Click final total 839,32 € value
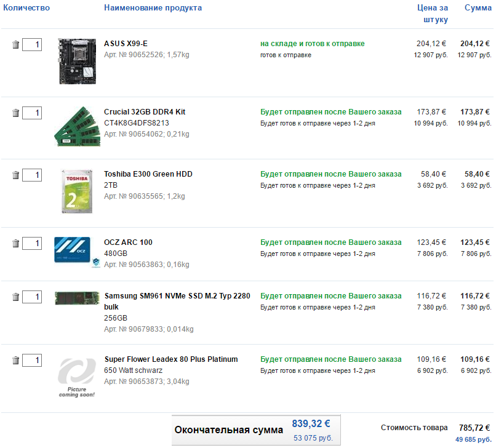 (x=311, y=423)
